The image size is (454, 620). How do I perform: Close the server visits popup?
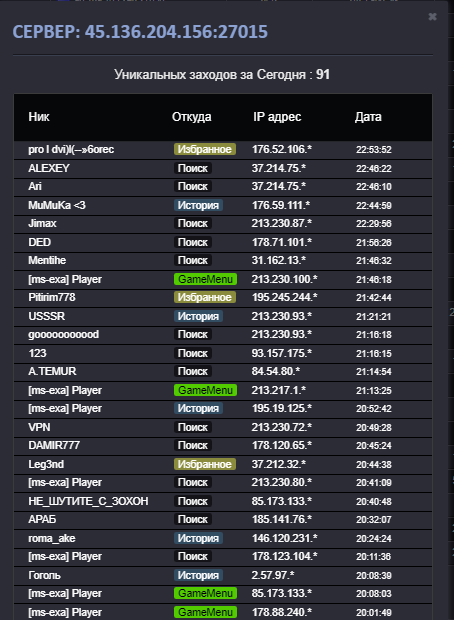point(432,17)
